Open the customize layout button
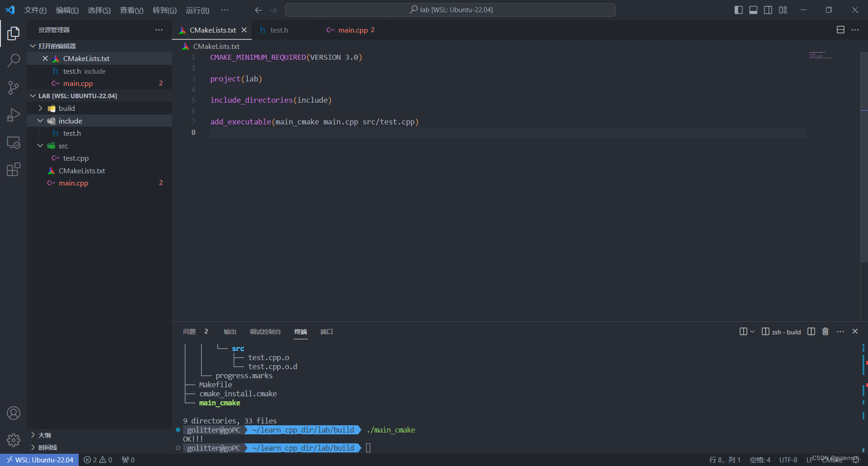The height and width of the screenshot is (466, 868). click(783, 10)
